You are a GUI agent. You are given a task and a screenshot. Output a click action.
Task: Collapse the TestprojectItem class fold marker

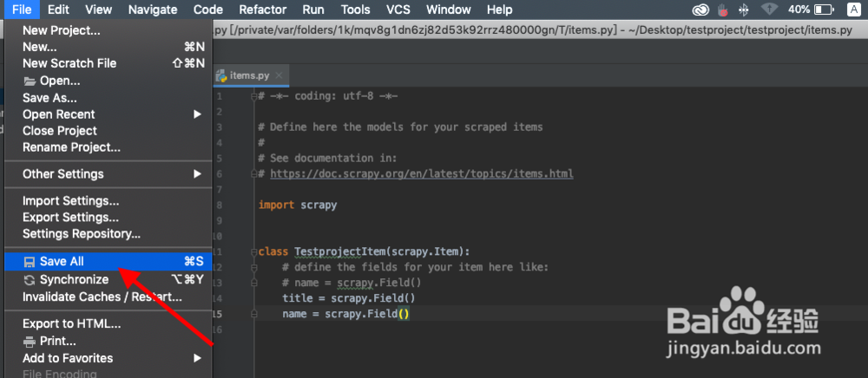click(x=253, y=252)
